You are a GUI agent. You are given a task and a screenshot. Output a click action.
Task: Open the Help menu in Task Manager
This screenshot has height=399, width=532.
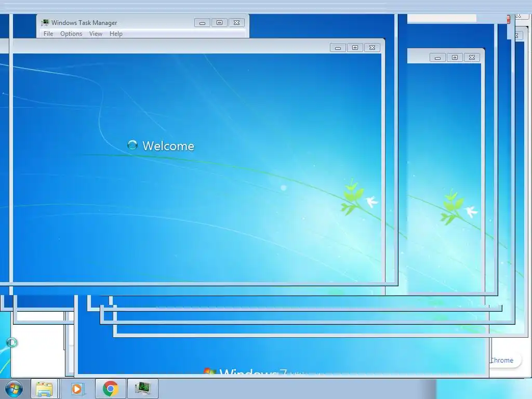[116, 34]
